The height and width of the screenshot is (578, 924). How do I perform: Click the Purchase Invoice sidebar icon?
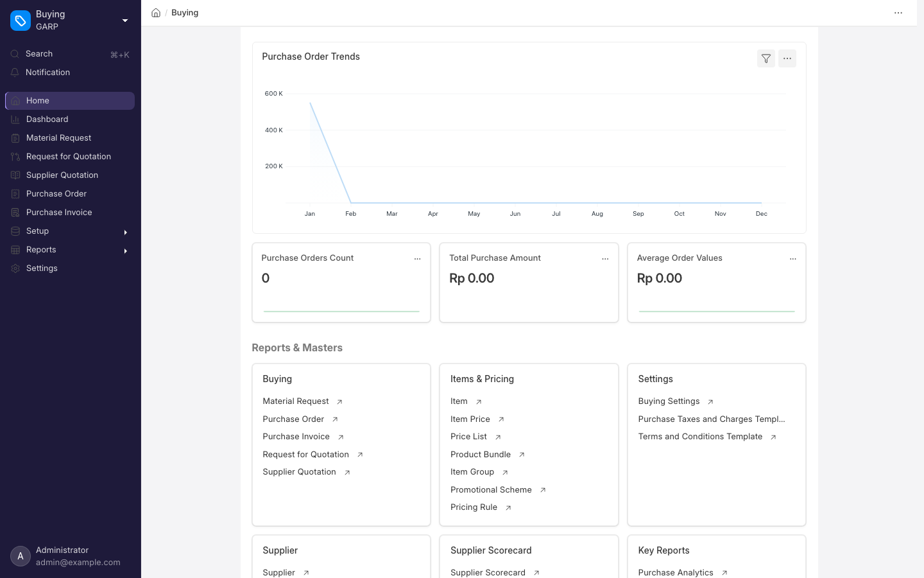[15, 213]
